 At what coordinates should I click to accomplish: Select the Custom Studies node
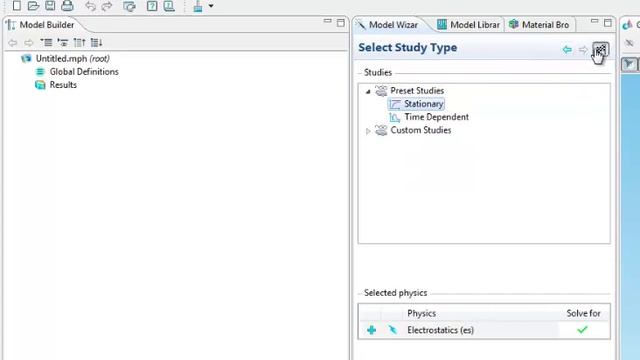tap(421, 130)
